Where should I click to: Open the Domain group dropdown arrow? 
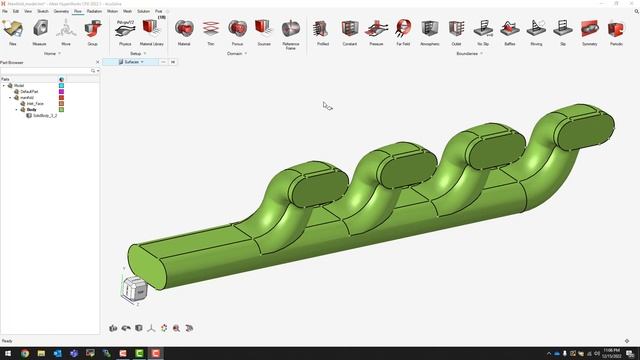click(246, 53)
